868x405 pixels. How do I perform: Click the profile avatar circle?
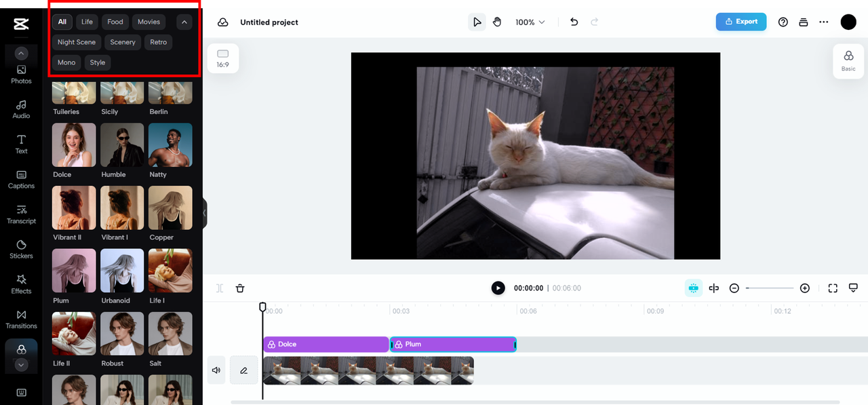(x=848, y=22)
